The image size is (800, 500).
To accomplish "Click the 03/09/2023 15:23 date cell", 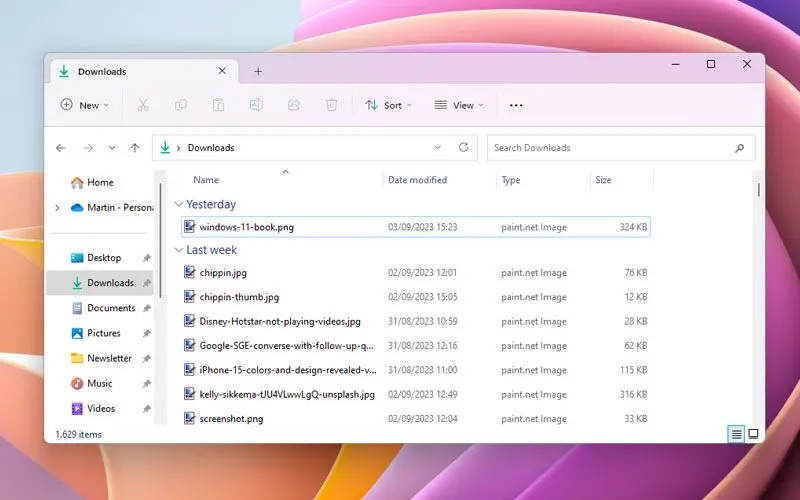I will (422, 227).
